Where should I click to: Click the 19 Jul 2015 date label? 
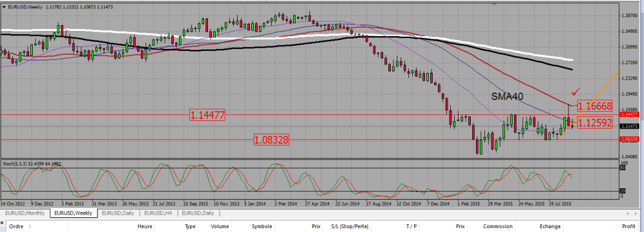pyautogui.click(x=561, y=203)
